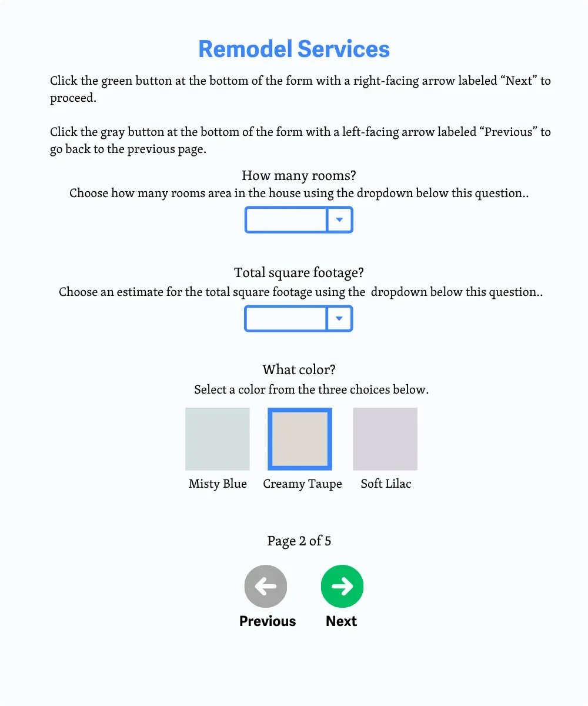Click the square footage dropdown arrow icon

(339, 318)
